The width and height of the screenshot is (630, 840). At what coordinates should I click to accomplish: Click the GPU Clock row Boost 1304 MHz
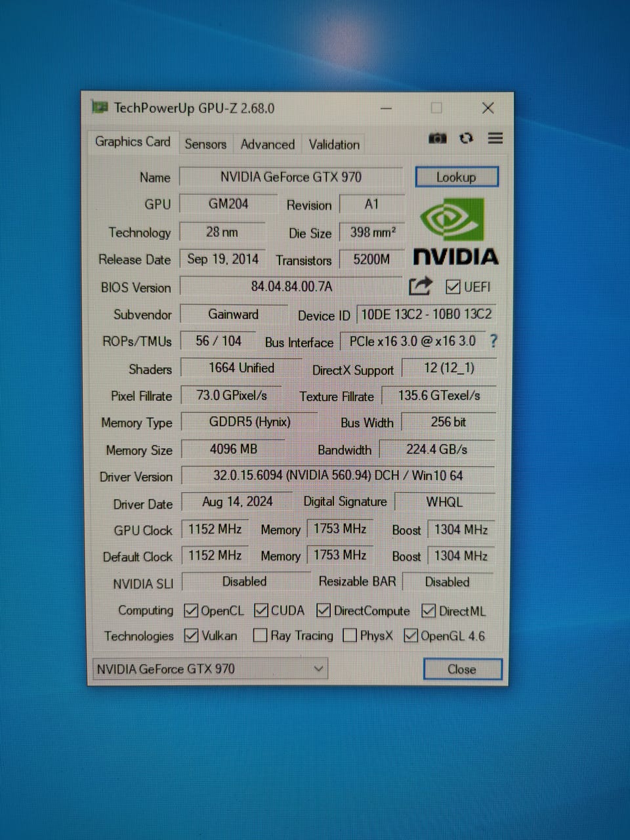[461, 529]
